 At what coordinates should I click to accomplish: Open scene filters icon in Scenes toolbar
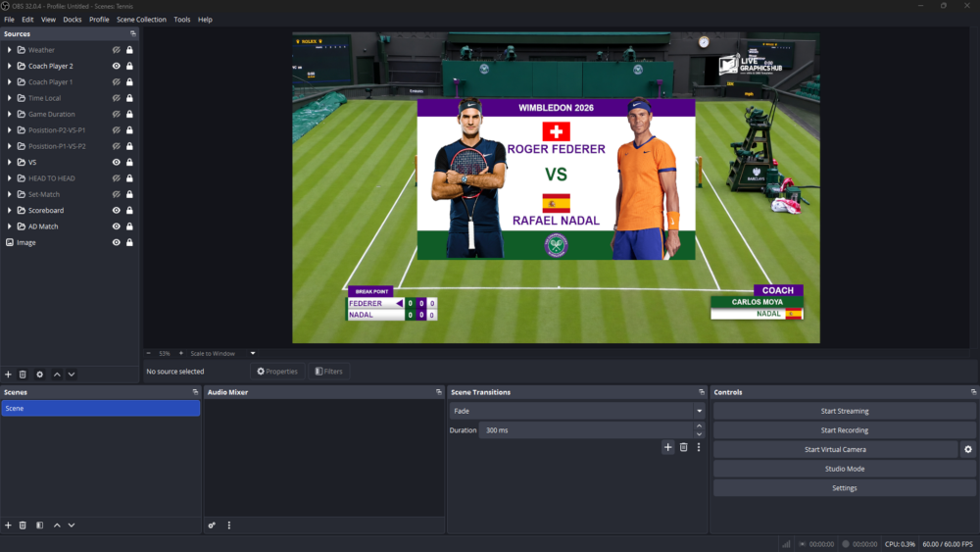pyautogui.click(x=39, y=526)
